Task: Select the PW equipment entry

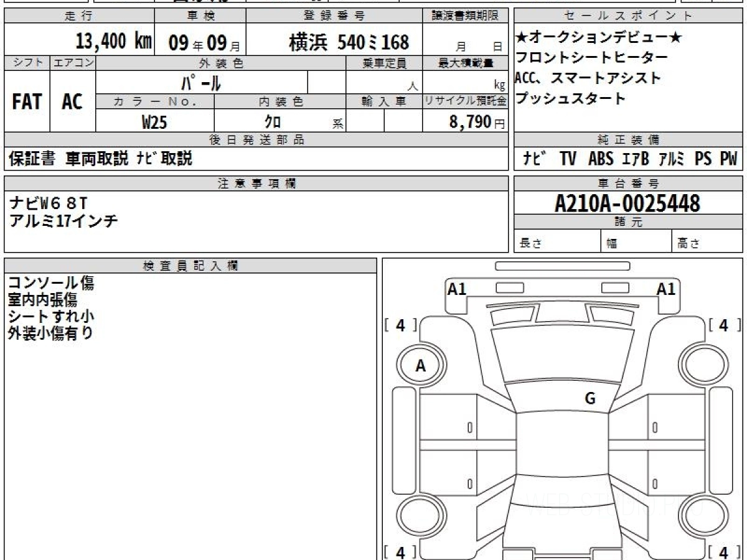Action: click(728, 159)
